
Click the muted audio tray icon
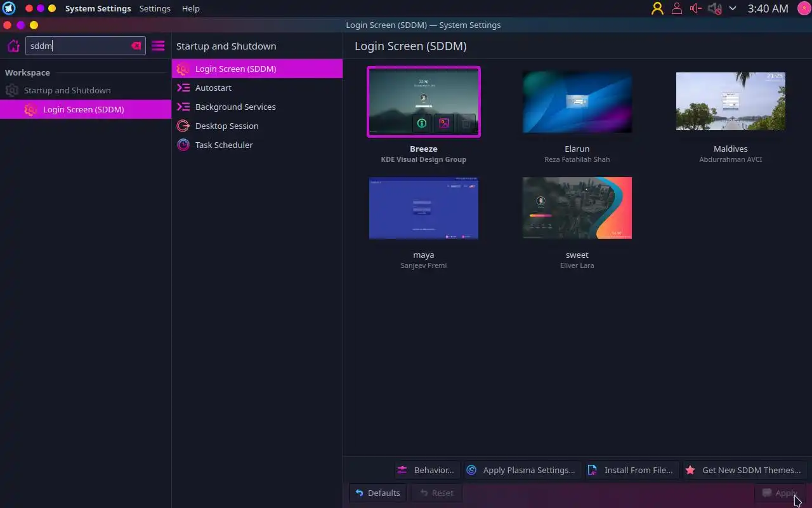click(x=715, y=8)
